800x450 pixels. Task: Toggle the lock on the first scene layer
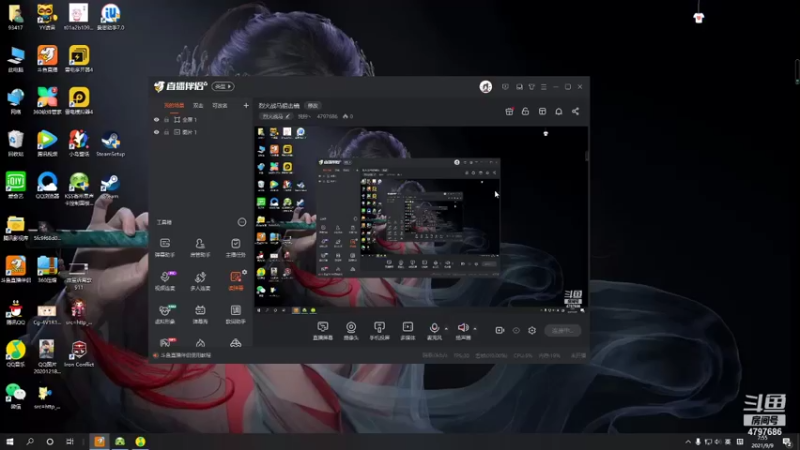[166, 120]
